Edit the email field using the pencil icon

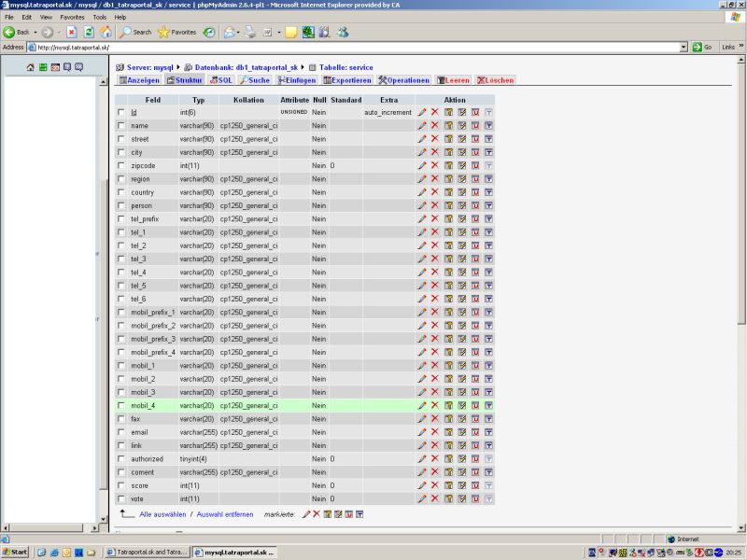point(422,432)
